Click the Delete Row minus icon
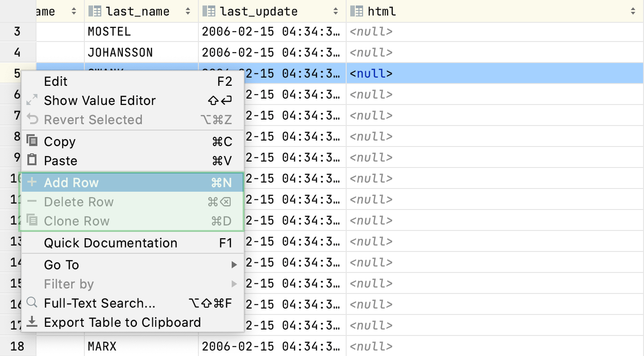644x356 pixels. (32, 201)
